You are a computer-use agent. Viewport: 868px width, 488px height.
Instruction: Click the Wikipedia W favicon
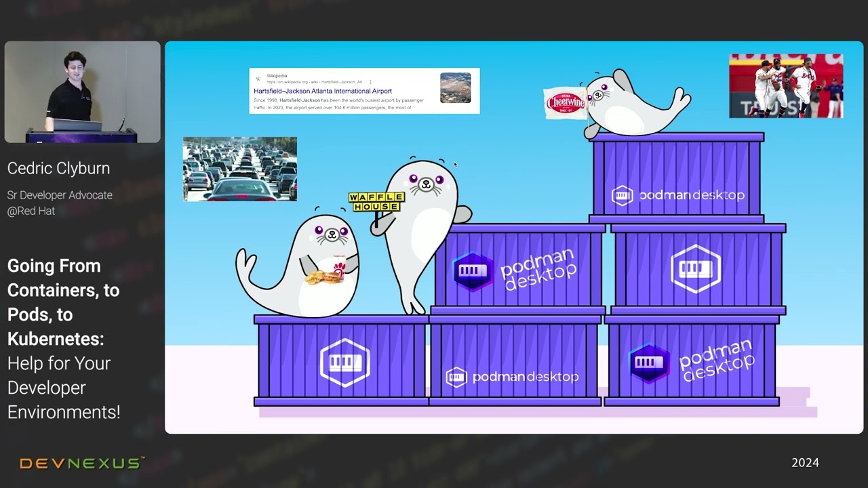click(x=258, y=79)
